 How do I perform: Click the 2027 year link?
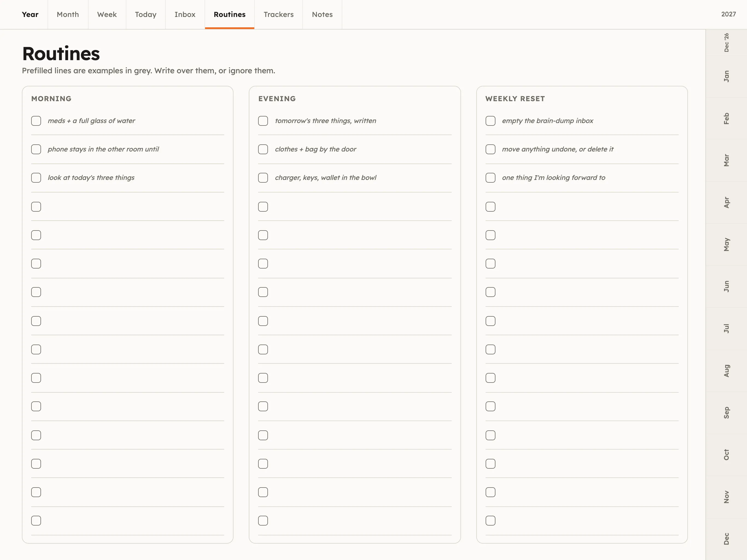click(x=728, y=14)
